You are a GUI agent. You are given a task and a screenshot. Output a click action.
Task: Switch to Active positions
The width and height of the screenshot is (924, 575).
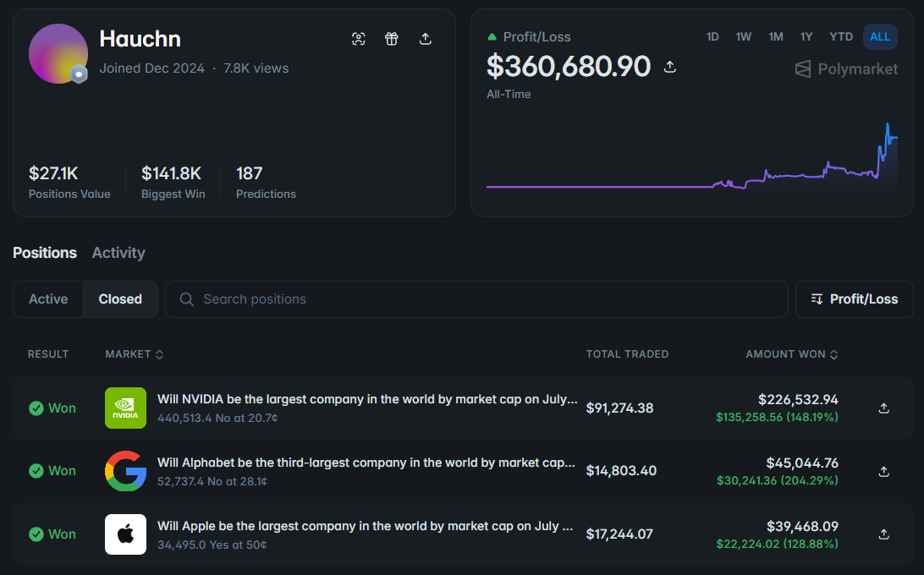coord(48,299)
